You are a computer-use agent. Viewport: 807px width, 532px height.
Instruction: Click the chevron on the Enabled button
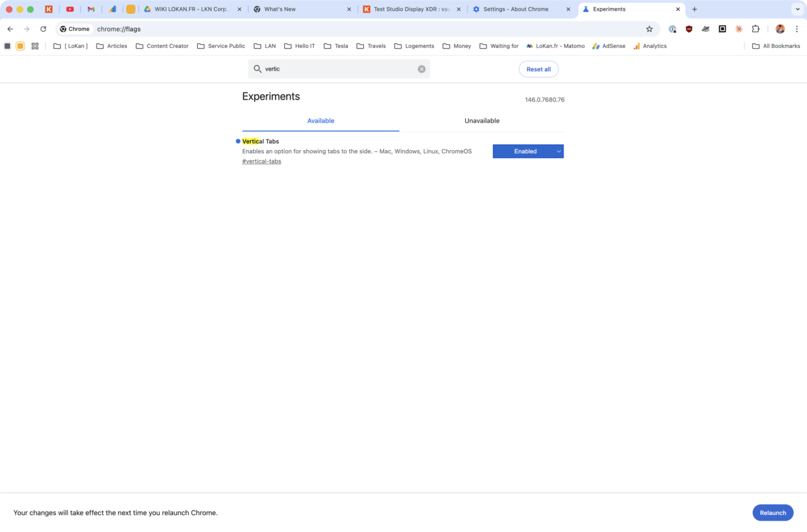[558, 151]
